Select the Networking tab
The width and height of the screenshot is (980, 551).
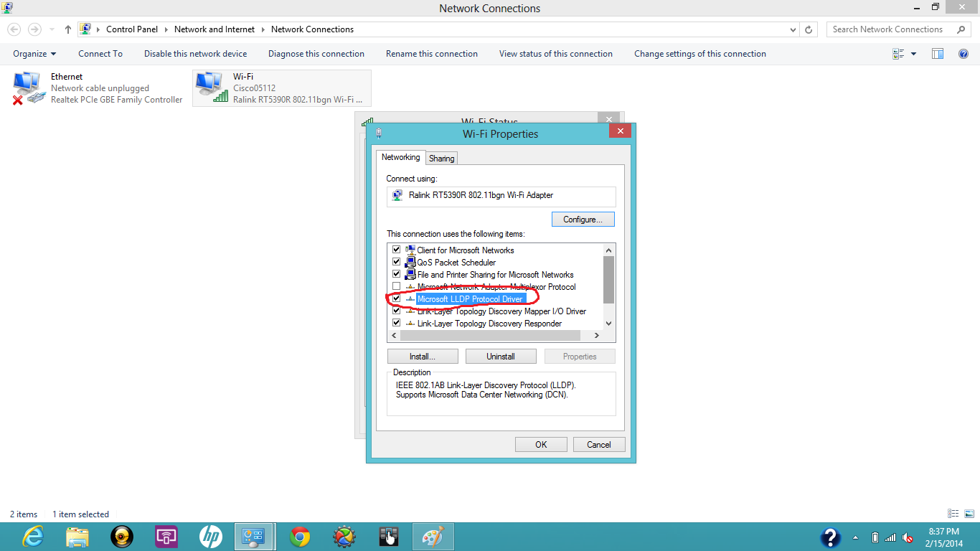[x=400, y=157]
